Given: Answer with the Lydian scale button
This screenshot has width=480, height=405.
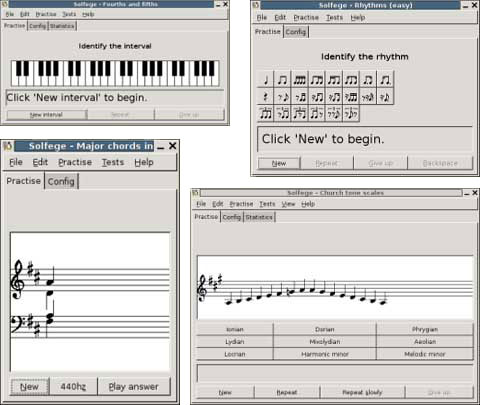Looking at the screenshot, I should tap(235, 342).
